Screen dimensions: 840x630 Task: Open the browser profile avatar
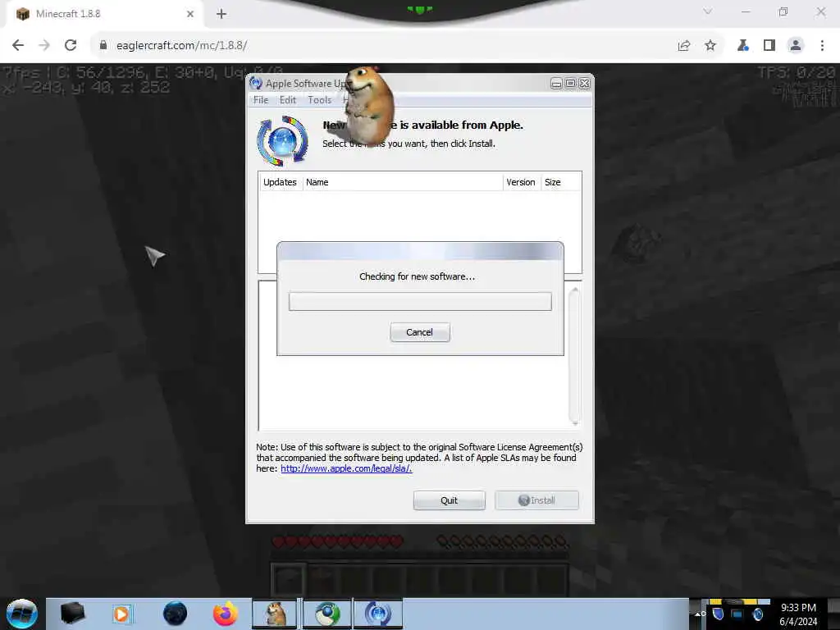point(796,46)
